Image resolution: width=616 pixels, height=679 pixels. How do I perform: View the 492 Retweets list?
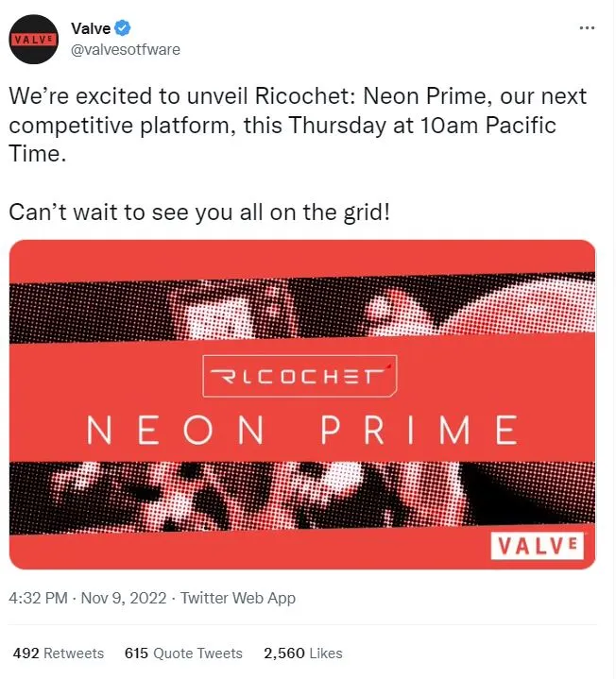[x=58, y=653]
